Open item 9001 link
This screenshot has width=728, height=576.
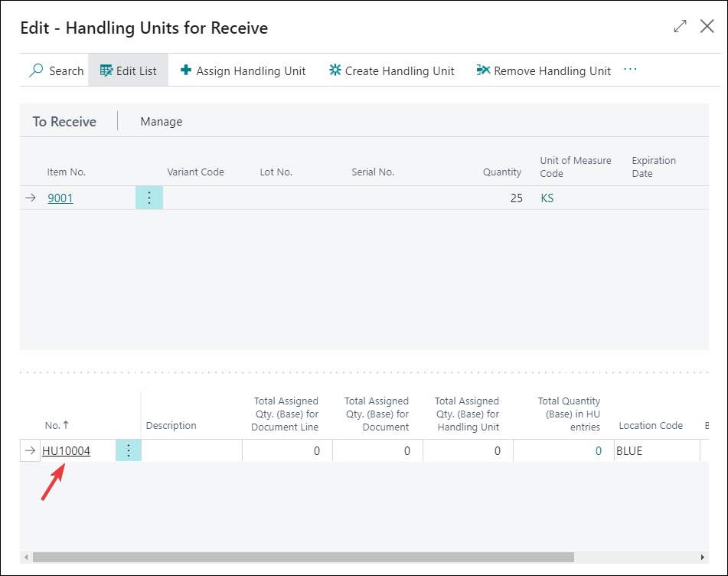point(60,198)
